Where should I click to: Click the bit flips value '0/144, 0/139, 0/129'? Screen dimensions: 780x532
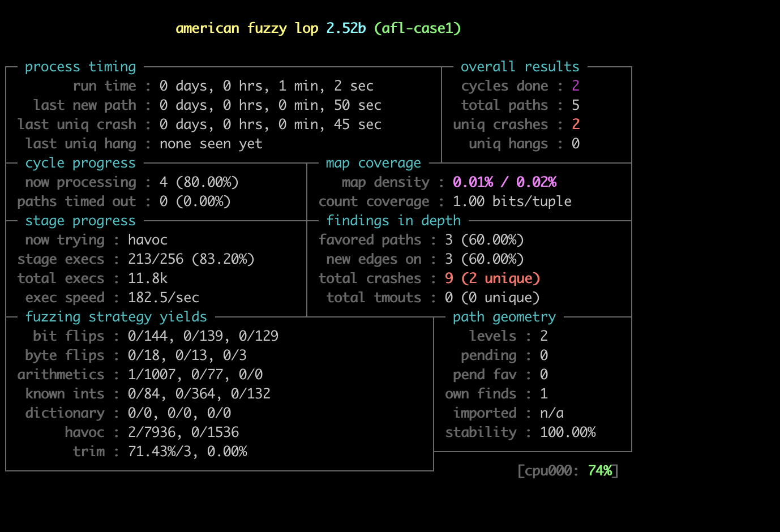coord(203,336)
